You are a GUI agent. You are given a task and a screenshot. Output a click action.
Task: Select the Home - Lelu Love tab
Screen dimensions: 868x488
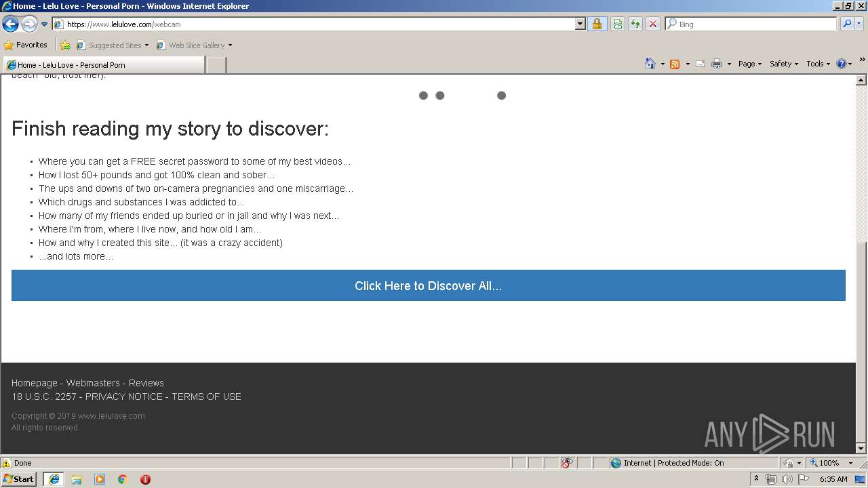pos(103,65)
